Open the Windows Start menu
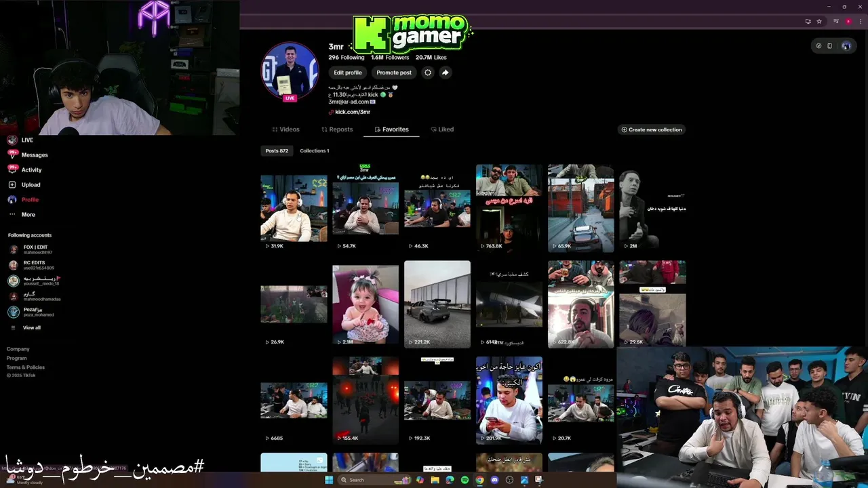This screenshot has height=488, width=868. pyautogui.click(x=329, y=480)
